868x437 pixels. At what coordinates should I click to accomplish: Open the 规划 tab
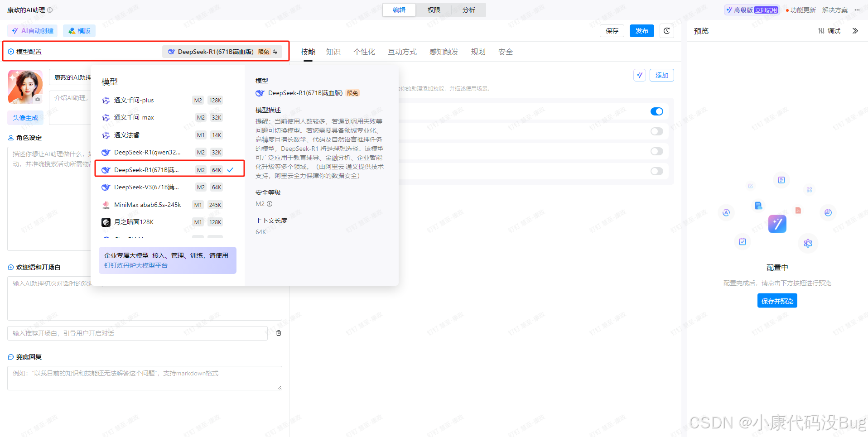point(478,52)
